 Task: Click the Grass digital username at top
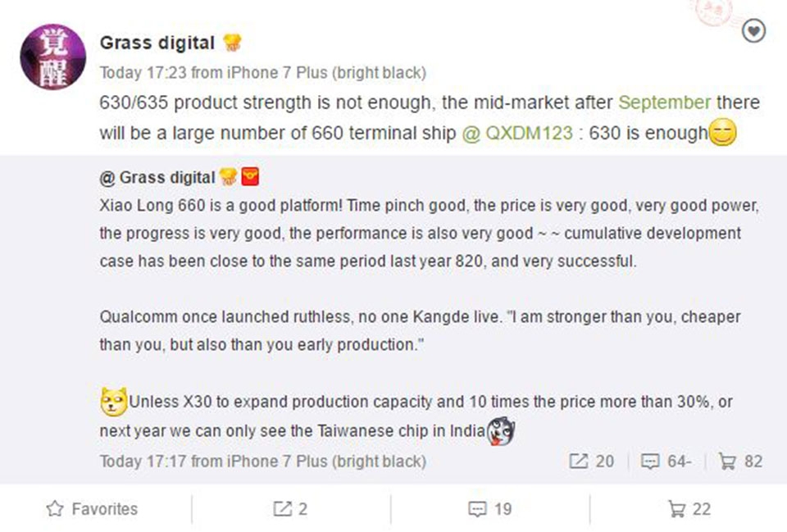pyautogui.click(x=157, y=43)
